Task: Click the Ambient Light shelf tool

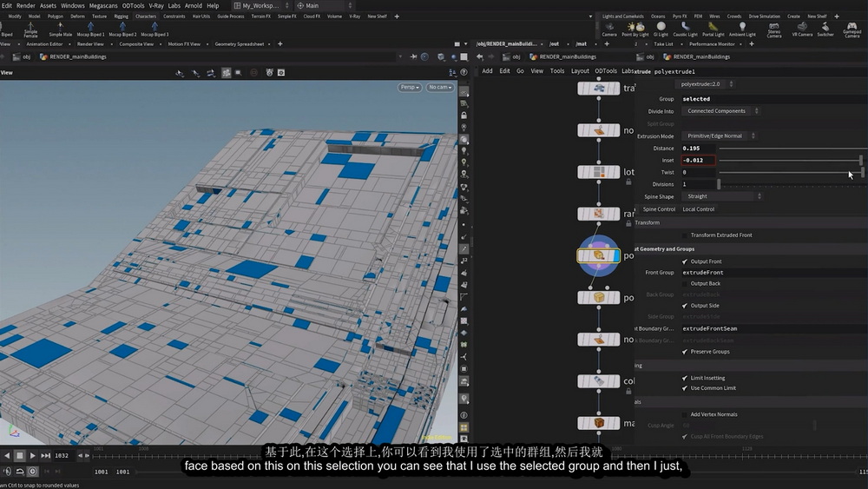Action: [742, 30]
